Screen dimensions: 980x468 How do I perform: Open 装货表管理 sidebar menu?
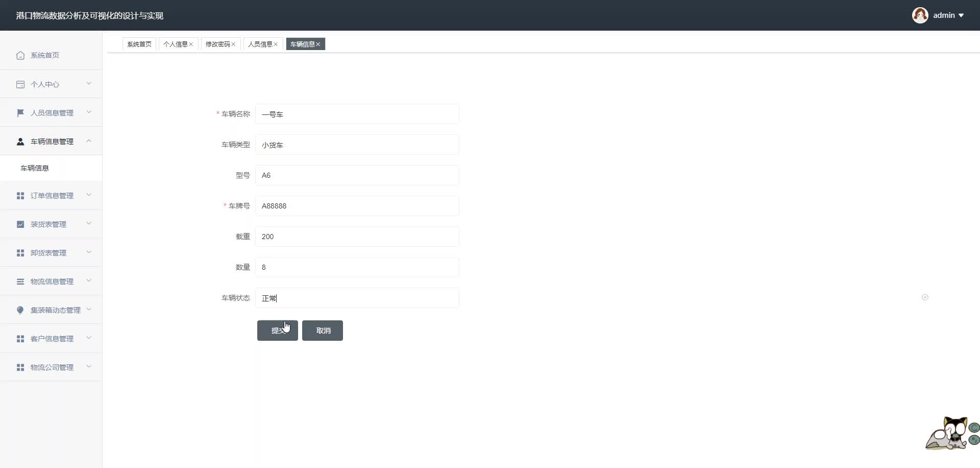click(51, 224)
